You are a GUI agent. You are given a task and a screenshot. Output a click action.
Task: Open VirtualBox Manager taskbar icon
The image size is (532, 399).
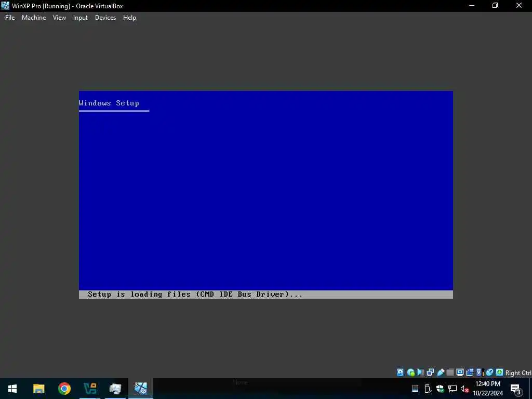click(x=90, y=389)
